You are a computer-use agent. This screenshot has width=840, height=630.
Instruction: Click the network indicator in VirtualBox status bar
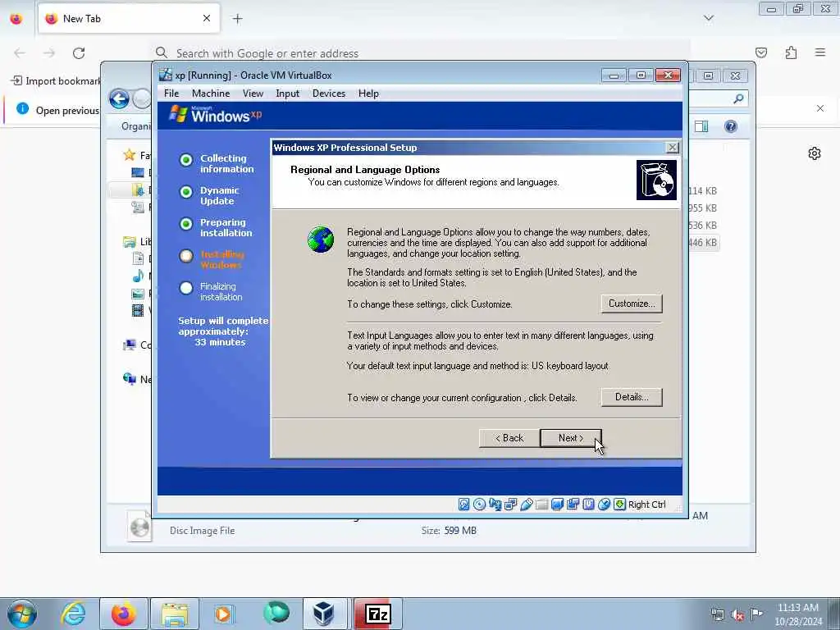[x=510, y=504]
